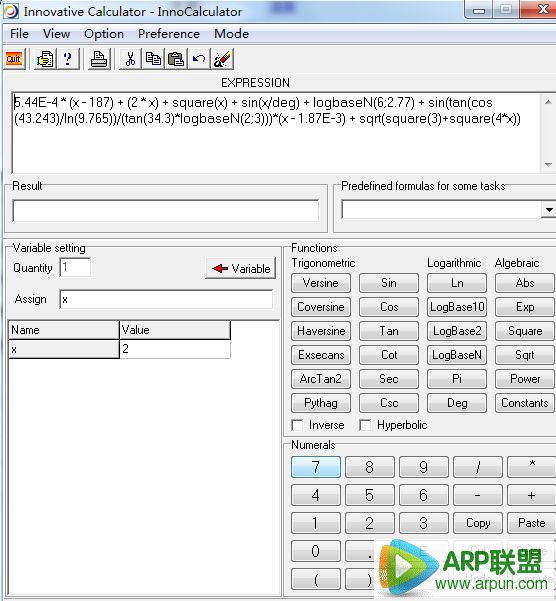Click the Cut scissors icon

[x=130, y=59]
